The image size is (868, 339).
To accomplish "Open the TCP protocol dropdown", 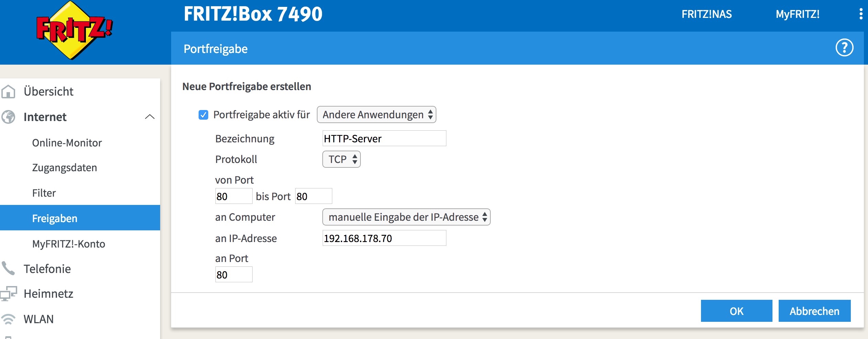I will point(341,160).
